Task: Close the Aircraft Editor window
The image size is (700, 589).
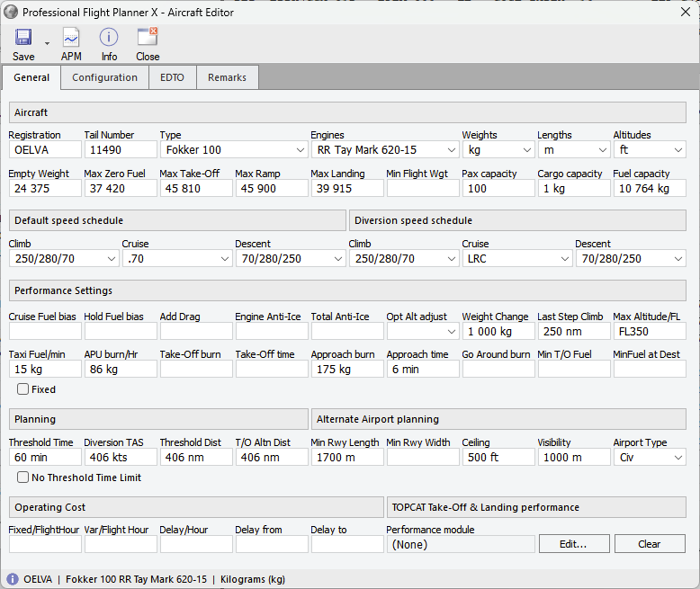Action: (686, 12)
